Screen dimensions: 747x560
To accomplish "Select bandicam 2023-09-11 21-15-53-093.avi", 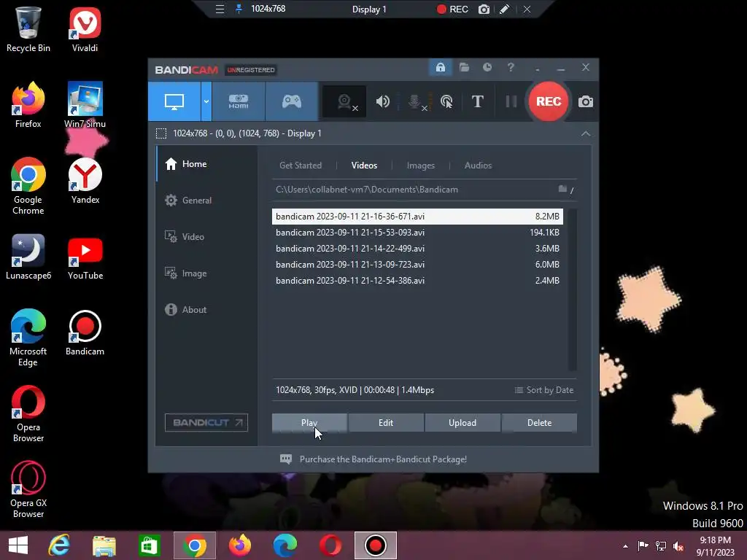I will 417,233.
